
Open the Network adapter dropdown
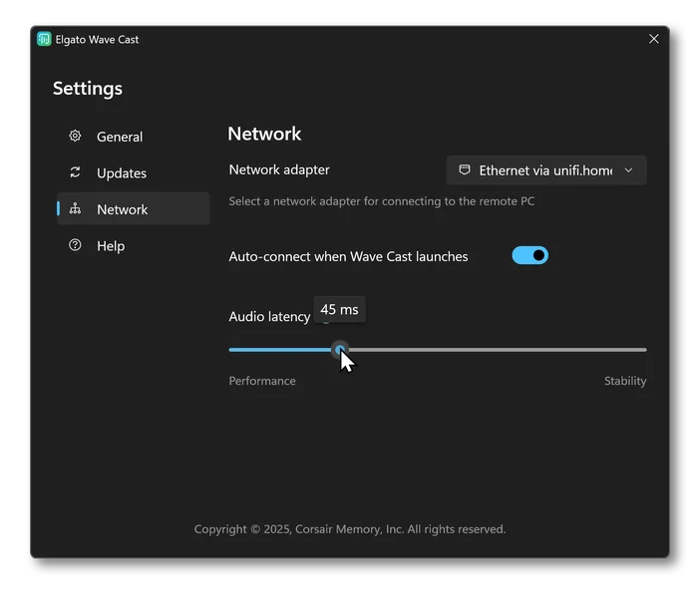(x=546, y=170)
